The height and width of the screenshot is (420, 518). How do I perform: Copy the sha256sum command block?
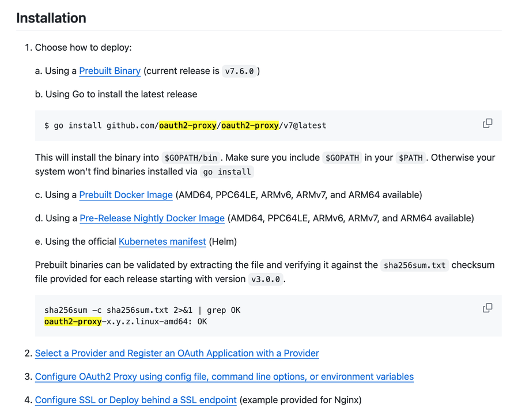(x=487, y=308)
